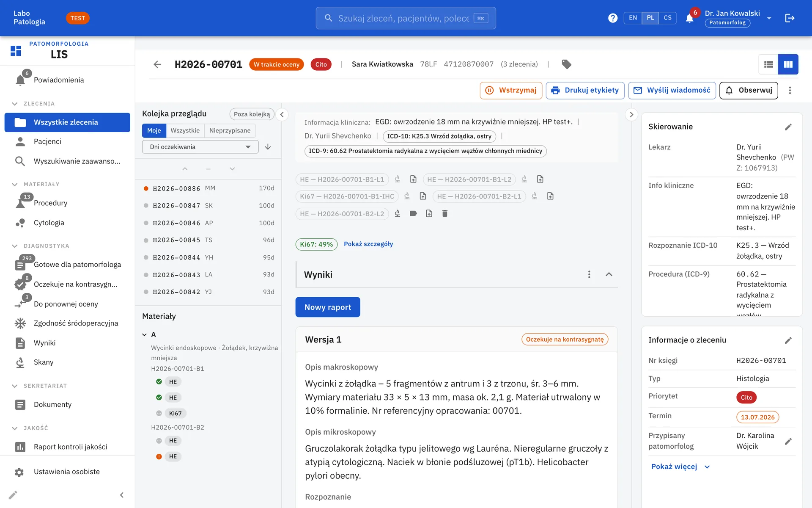
Task: Click the dashboard grid icon beside LIS
Action: point(16,51)
